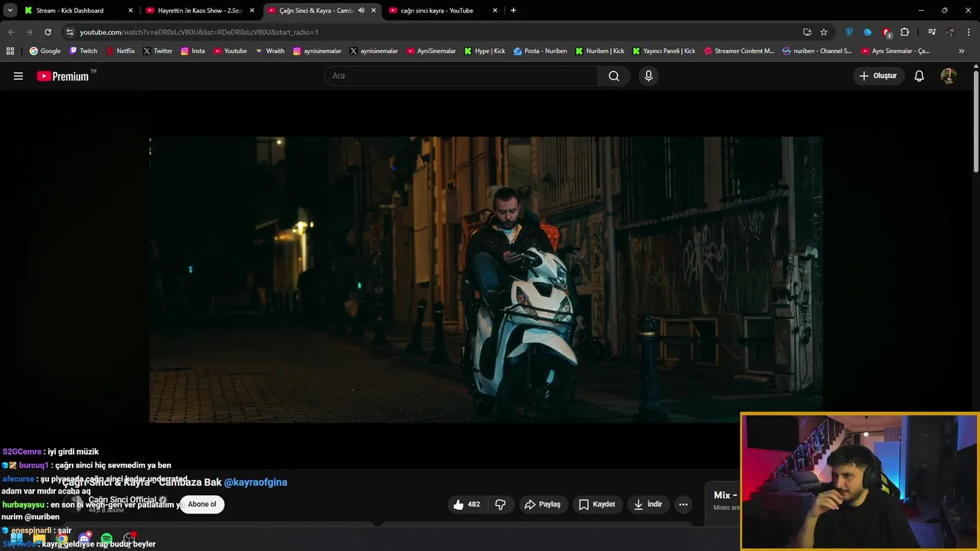Click the video player to pause
The image size is (980, 551).
pyautogui.click(x=486, y=279)
